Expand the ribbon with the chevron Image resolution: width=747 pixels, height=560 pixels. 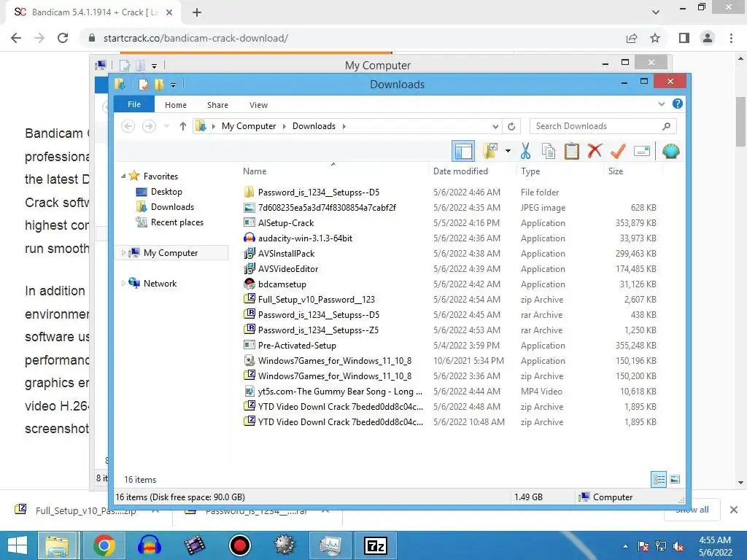pyautogui.click(x=661, y=104)
